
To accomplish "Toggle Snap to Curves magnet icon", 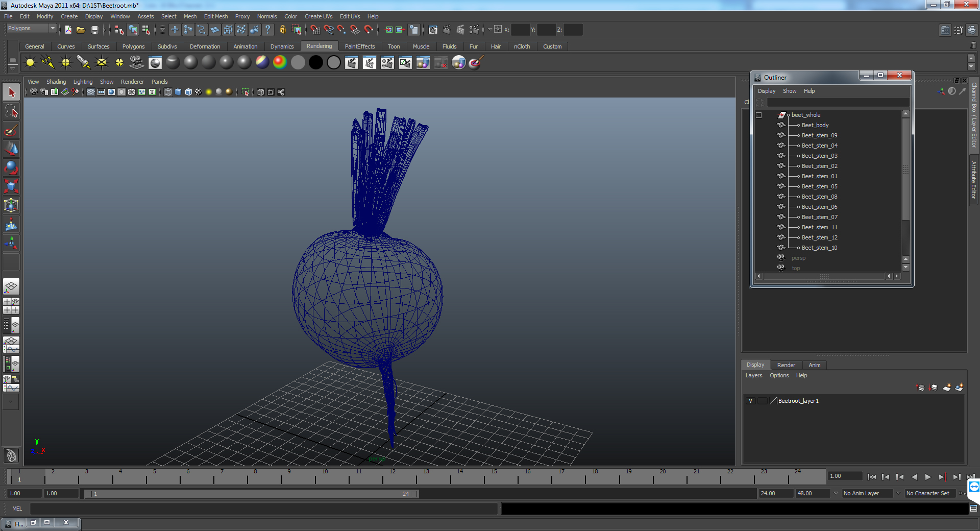I will [x=329, y=30].
